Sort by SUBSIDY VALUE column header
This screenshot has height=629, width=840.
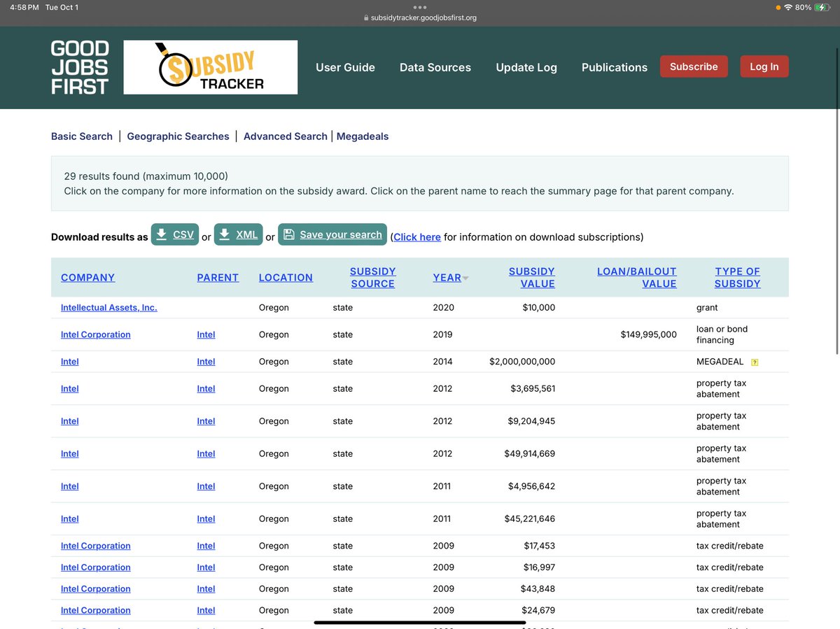[532, 277]
